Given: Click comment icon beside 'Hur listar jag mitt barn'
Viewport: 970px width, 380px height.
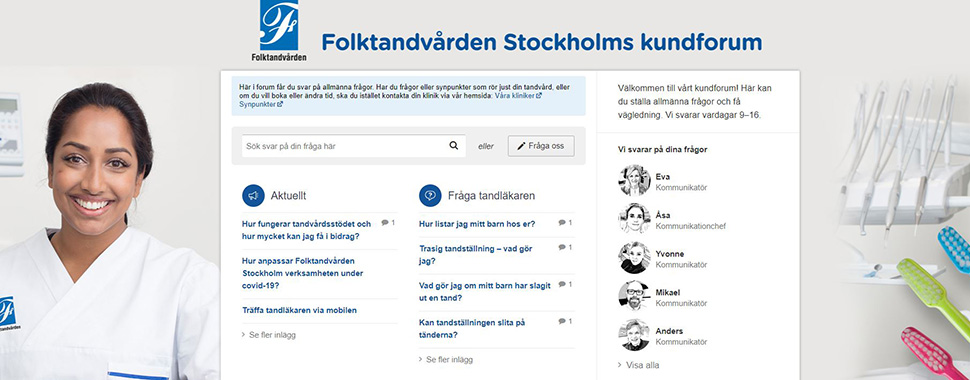Looking at the screenshot, I should (562, 223).
